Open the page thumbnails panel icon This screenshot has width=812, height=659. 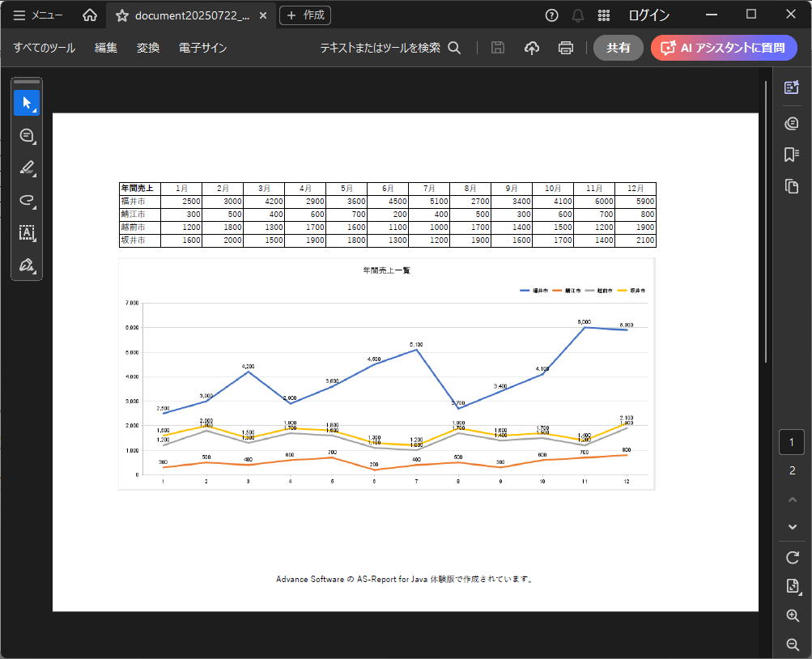click(791, 186)
